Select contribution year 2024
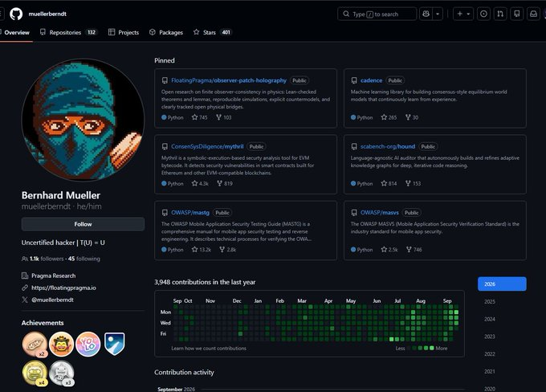 click(x=502, y=319)
